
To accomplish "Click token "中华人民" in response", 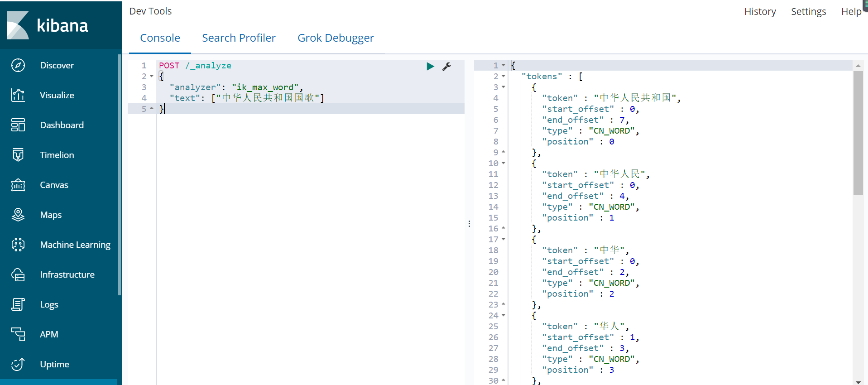I will (x=619, y=174).
